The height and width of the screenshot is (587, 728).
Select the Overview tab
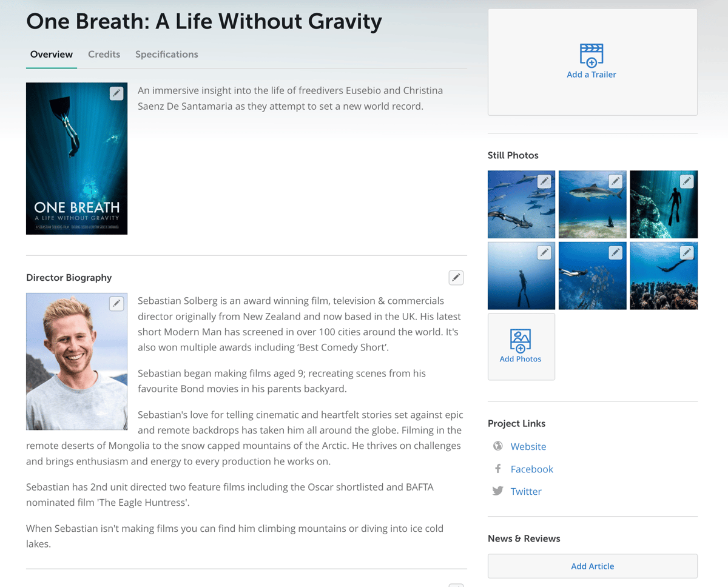tap(52, 54)
